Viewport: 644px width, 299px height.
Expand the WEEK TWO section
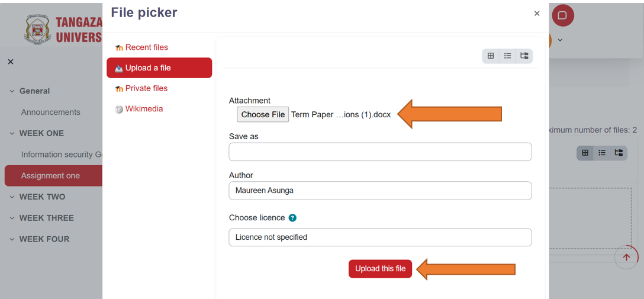[x=12, y=197]
